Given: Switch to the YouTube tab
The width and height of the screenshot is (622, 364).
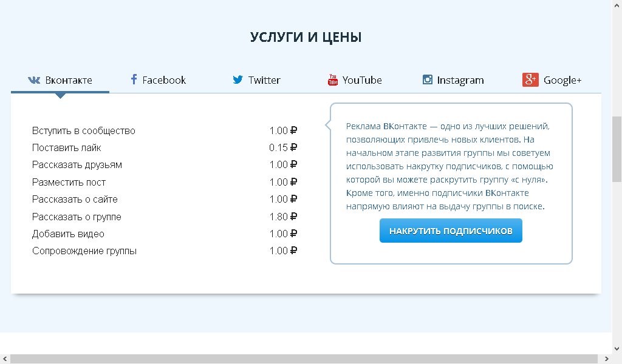Looking at the screenshot, I should coord(355,80).
